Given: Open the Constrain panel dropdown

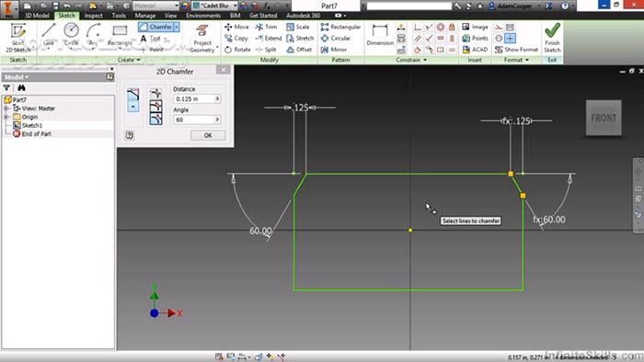Looking at the screenshot, I should tap(411, 60).
